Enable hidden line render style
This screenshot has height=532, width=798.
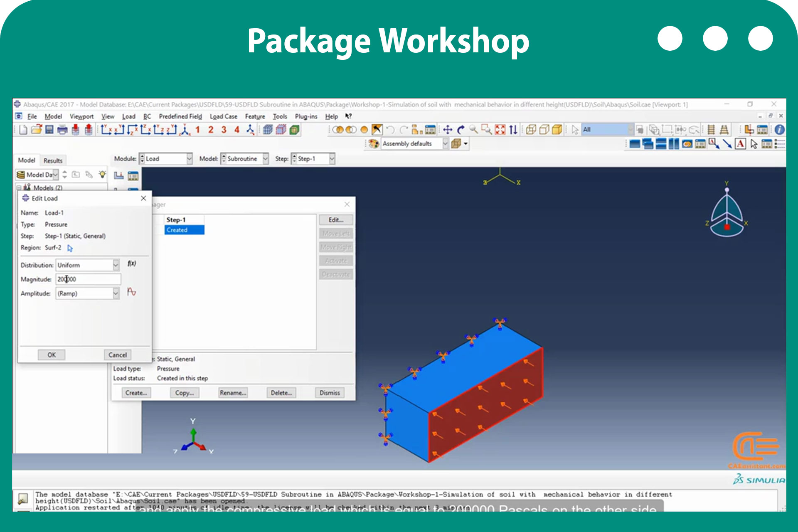click(x=544, y=130)
